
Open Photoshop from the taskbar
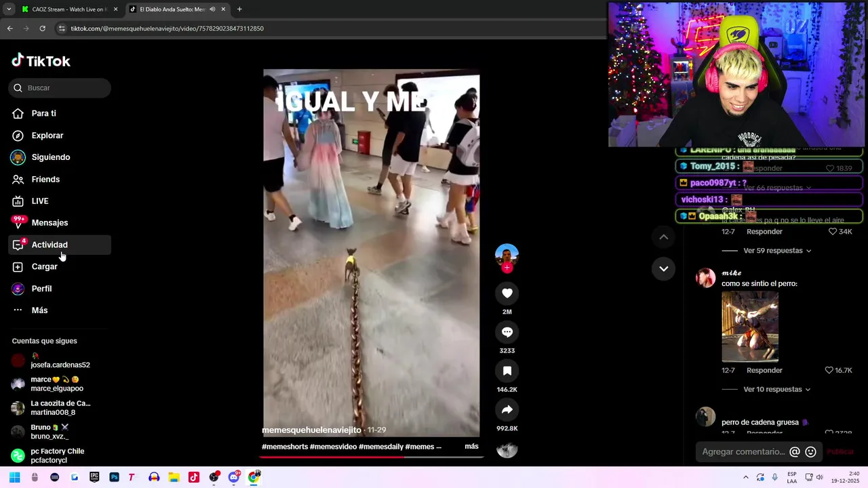click(x=114, y=477)
